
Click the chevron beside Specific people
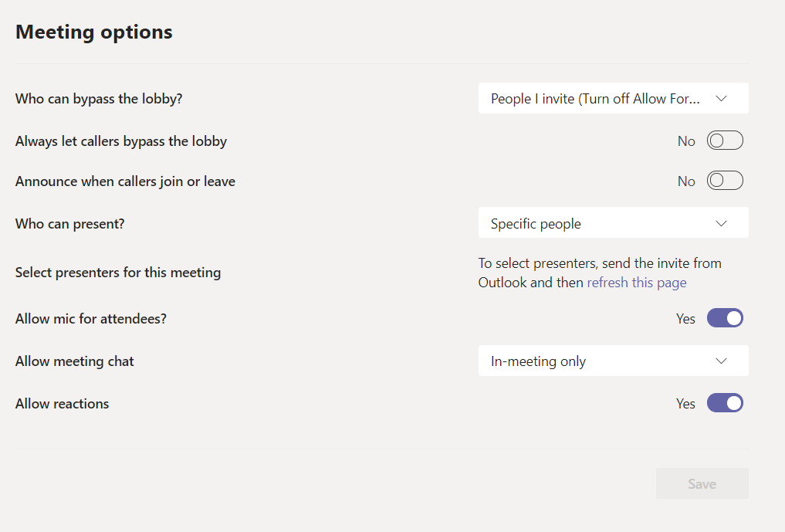[722, 224]
